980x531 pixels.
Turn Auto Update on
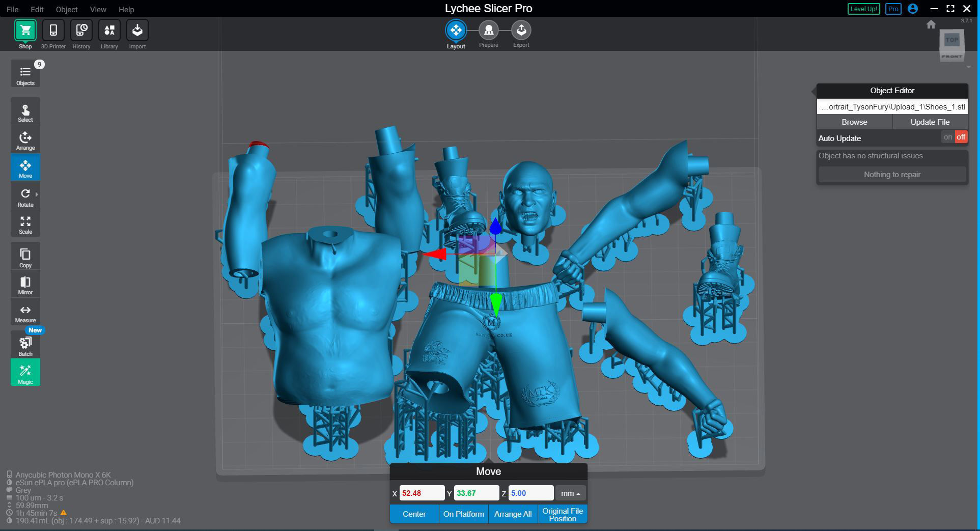coord(947,137)
